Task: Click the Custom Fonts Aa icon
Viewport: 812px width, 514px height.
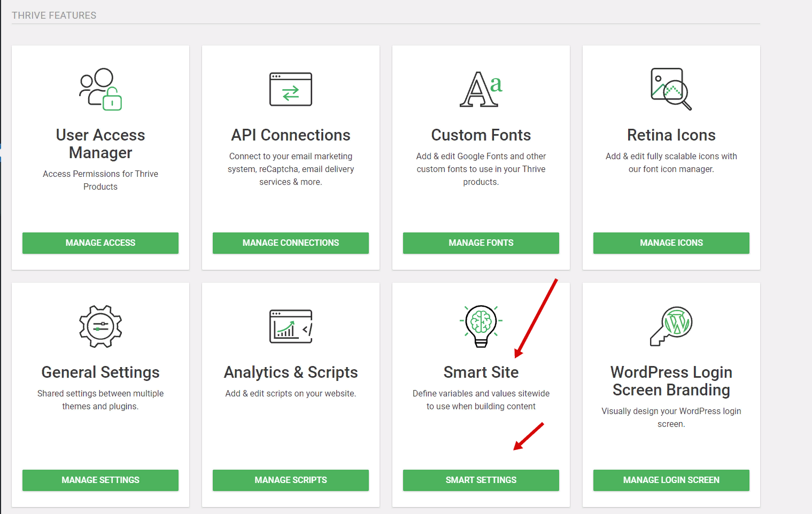Action: tap(481, 89)
